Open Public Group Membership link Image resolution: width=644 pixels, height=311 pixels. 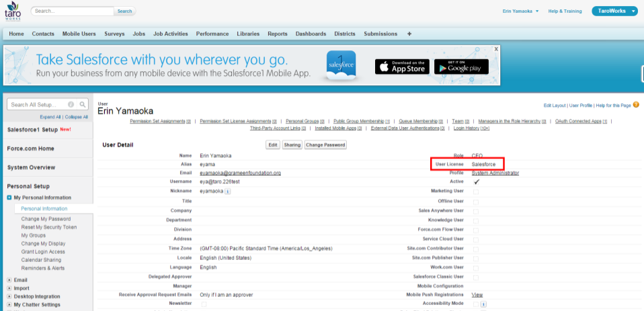[362, 121]
